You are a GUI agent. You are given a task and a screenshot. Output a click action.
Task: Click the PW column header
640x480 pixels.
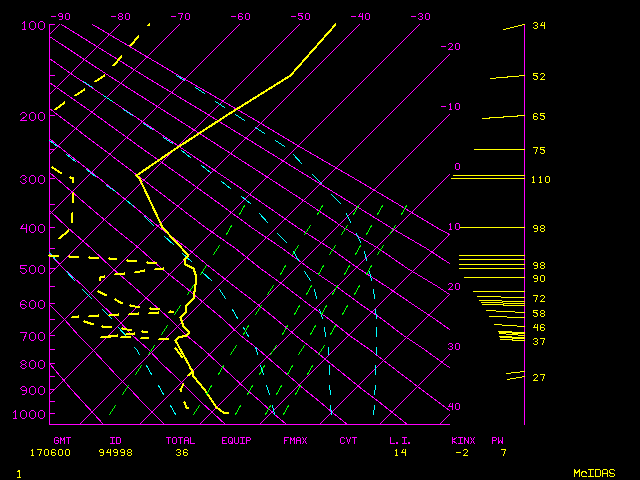coord(497,440)
